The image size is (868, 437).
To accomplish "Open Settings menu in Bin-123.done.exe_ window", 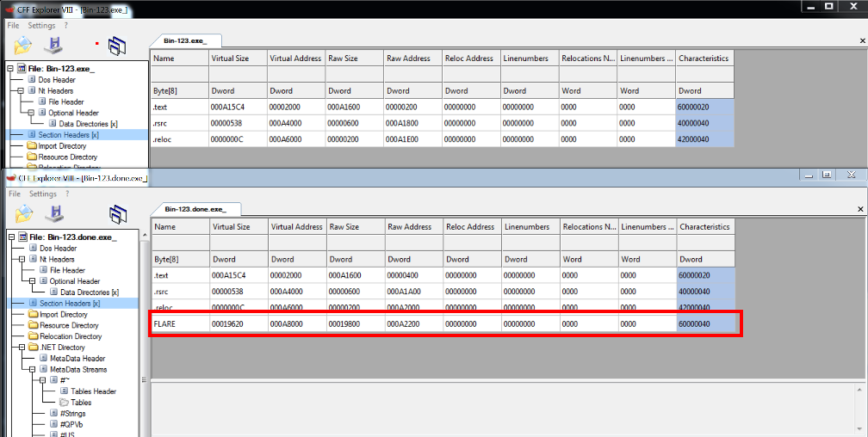I will (x=42, y=194).
